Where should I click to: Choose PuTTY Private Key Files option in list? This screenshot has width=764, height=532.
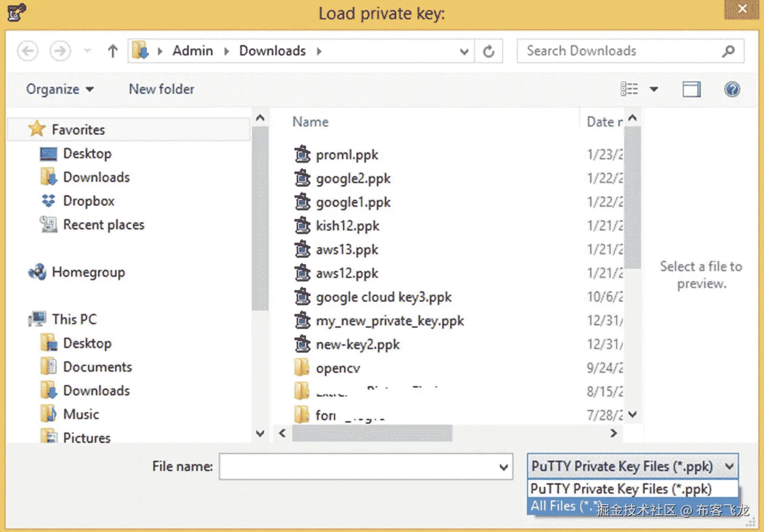coord(633,489)
